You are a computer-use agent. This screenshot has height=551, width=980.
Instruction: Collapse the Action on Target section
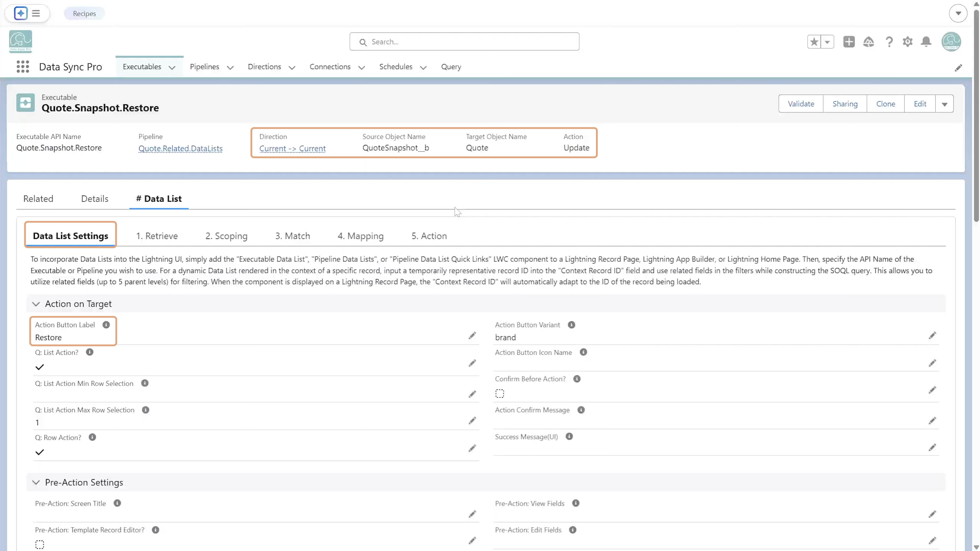(x=36, y=304)
